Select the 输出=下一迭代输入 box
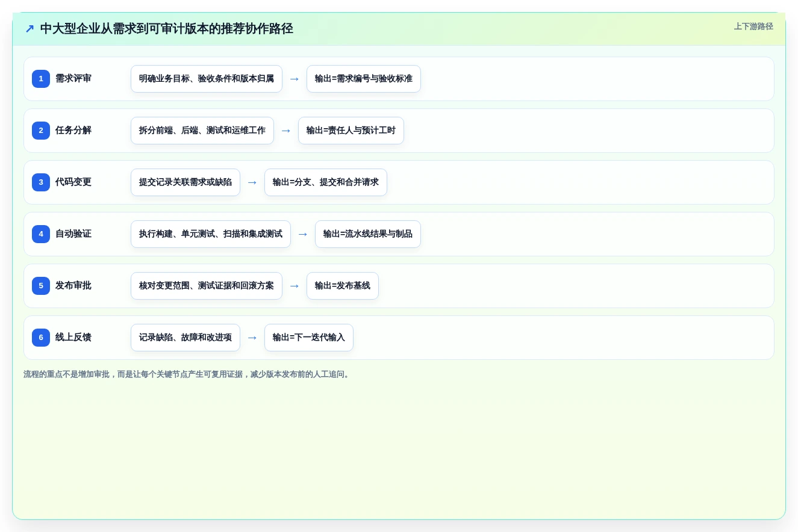 tap(309, 338)
